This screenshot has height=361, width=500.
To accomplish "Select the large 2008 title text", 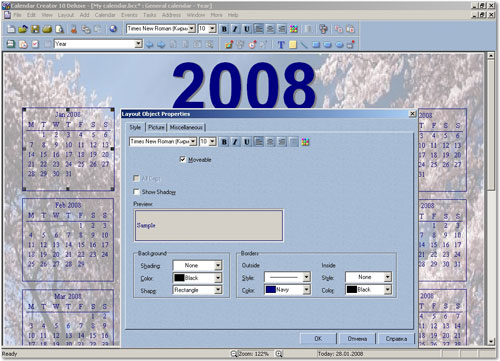I will point(244,85).
